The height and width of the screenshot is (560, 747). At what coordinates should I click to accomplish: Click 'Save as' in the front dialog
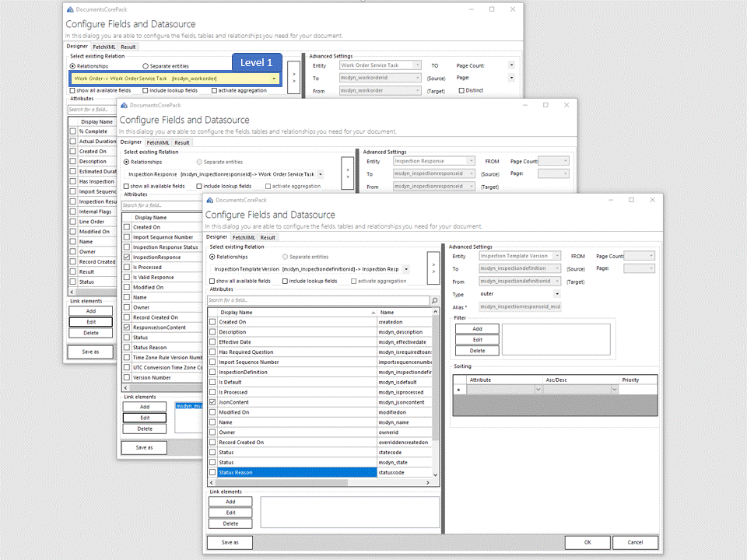[x=230, y=542]
